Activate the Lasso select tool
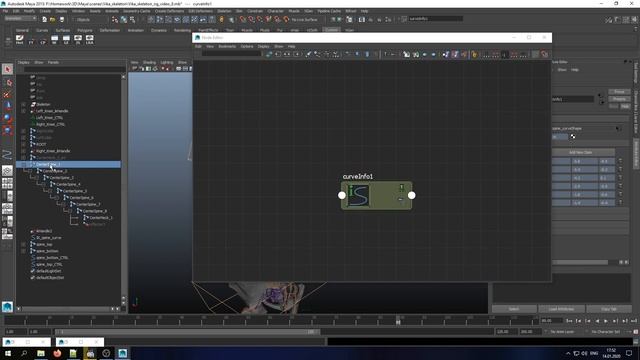The image size is (640, 360). 7,82
